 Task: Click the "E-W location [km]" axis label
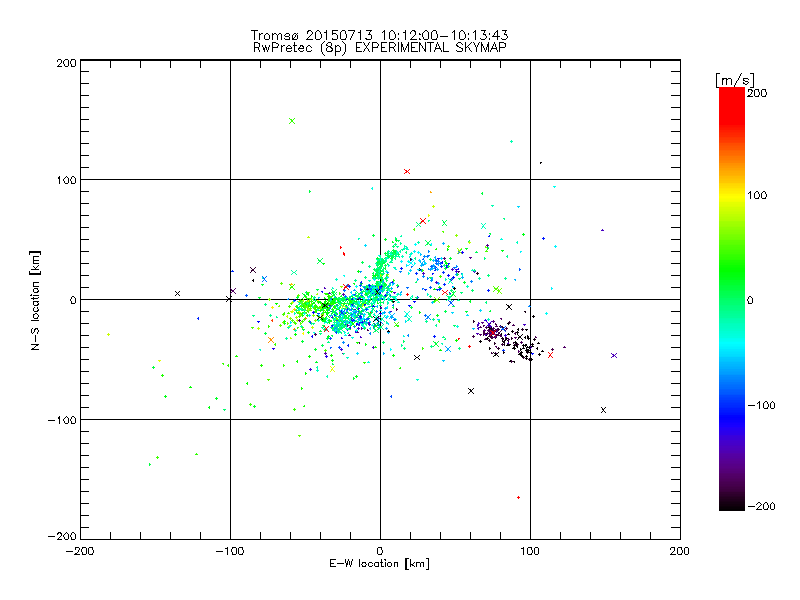379,564
